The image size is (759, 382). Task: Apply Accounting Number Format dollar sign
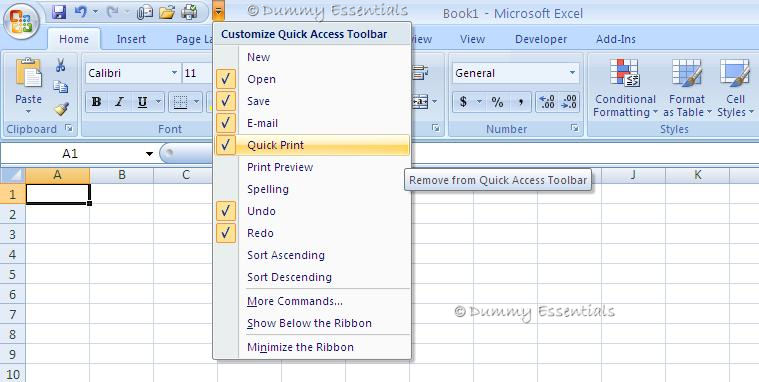[x=463, y=102]
